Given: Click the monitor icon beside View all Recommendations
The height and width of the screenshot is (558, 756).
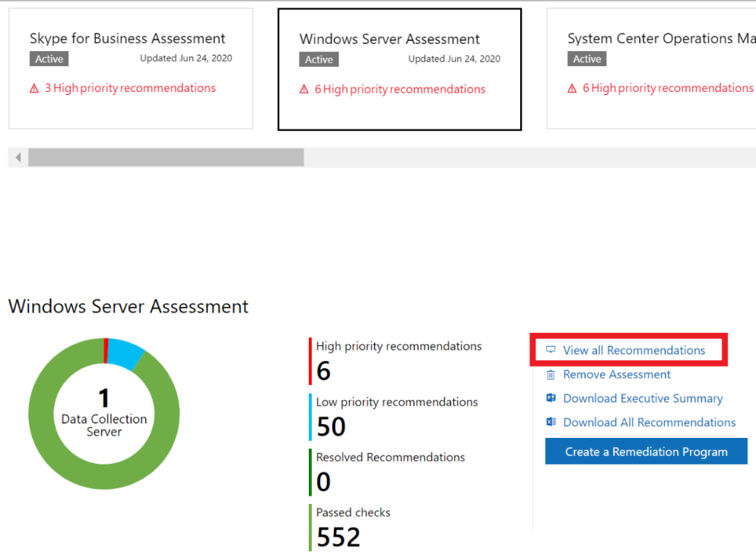Looking at the screenshot, I should (551, 350).
